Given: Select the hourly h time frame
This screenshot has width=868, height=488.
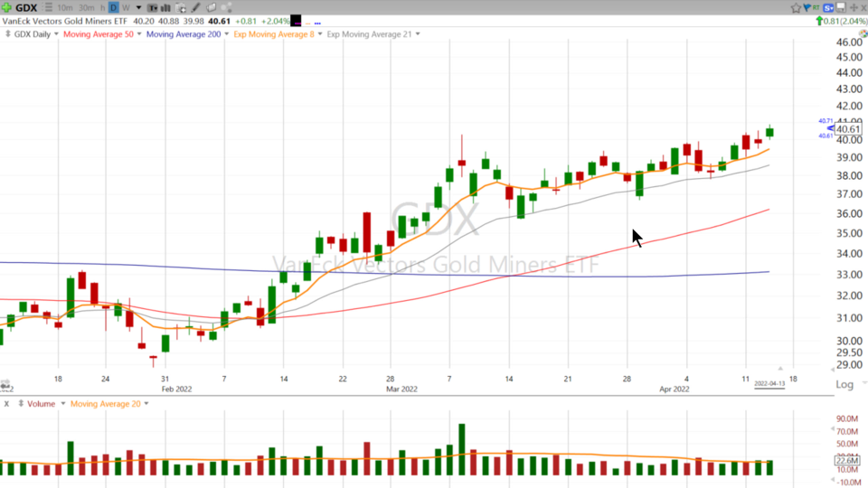Looking at the screenshot, I should pyautogui.click(x=102, y=8).
